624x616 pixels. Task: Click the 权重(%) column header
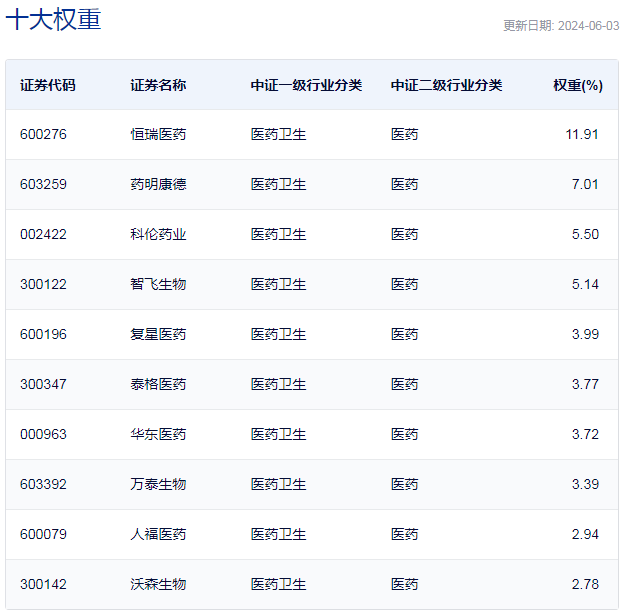tap(578, 85)
